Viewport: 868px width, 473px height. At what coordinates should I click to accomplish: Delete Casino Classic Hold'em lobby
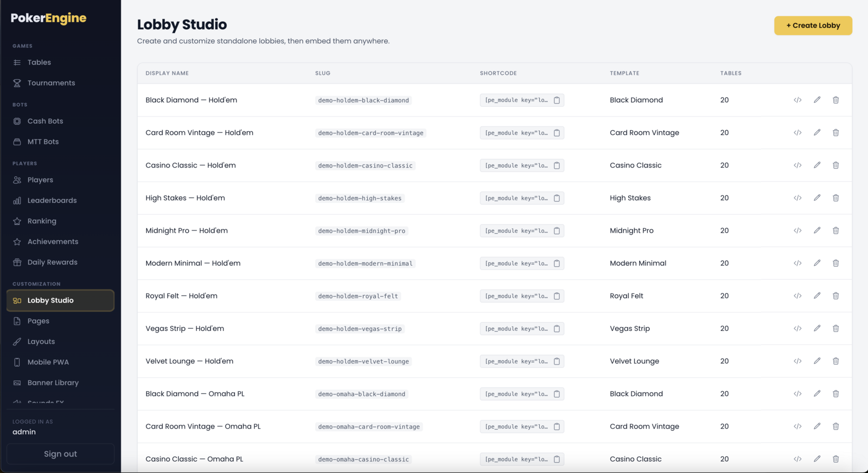[x=836, y=165]
